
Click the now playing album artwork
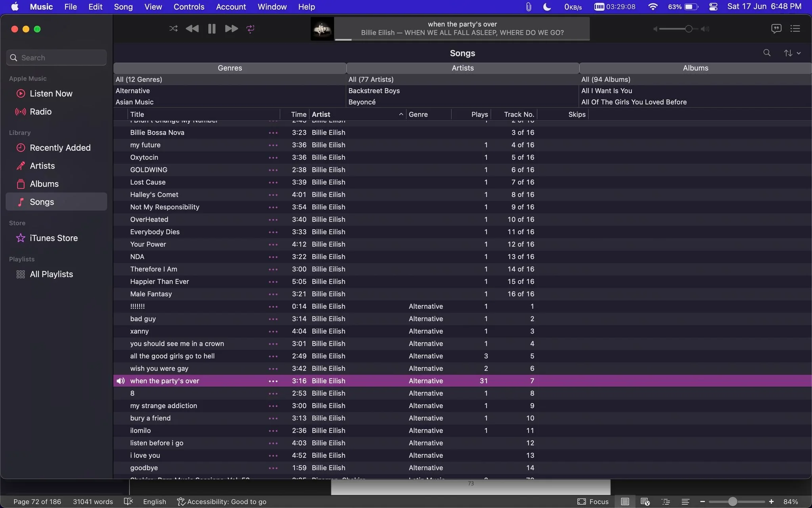[x=322, y=29]
